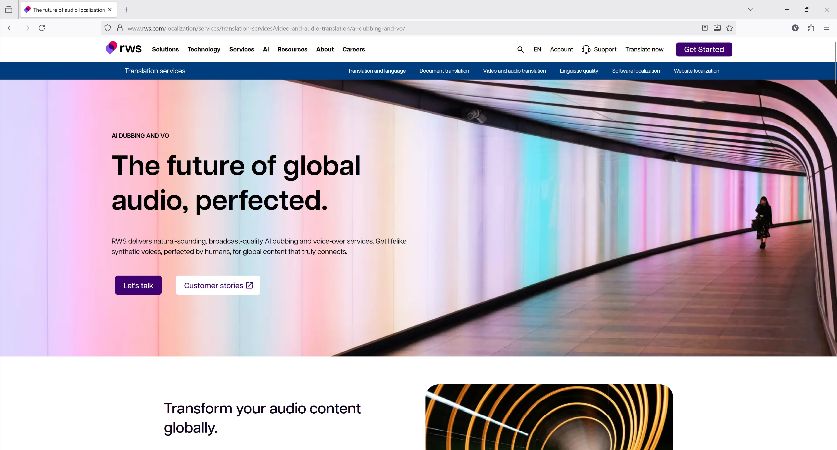This screenshot has width=837, height=450.
Task: Open the tracking protection shield icon
Action: click(x=108, y=28)
